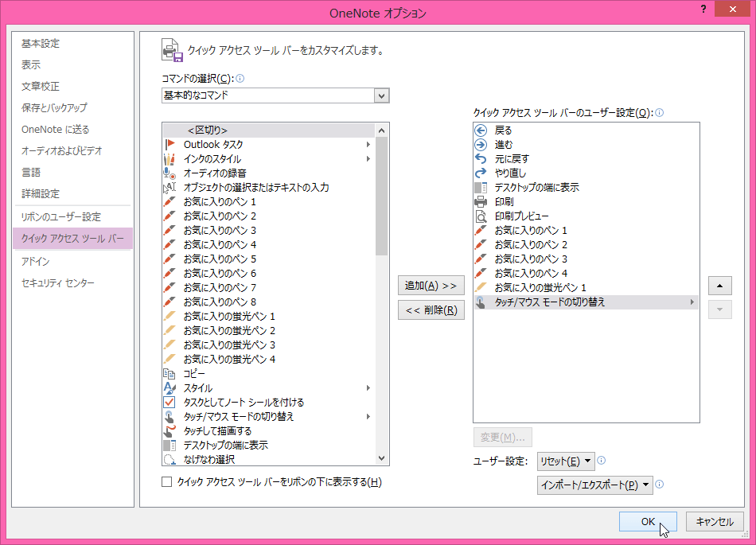Open 文章校正 options page
The width and height of the screenshot is (756, 545).
click(x=41, y=86)
